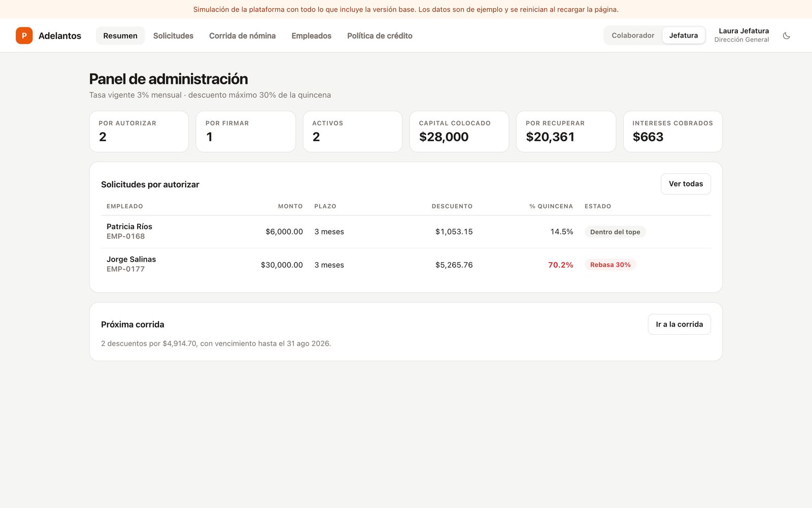Open the Por autorizar summary card
Viewport: 812px width, 508px height.
coord(139,132)
